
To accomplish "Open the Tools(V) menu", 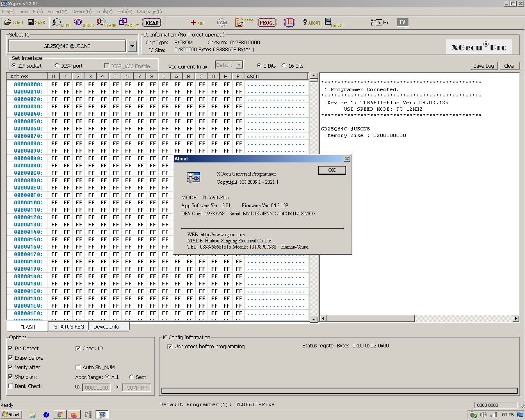I will [105, 11].
